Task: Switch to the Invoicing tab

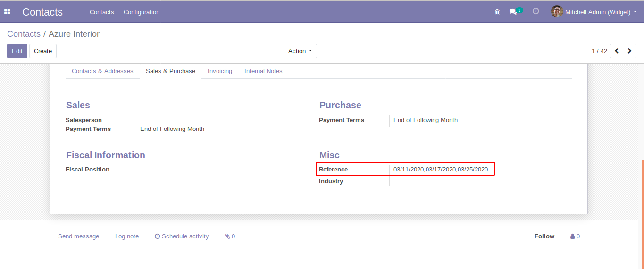Action: 220,71
